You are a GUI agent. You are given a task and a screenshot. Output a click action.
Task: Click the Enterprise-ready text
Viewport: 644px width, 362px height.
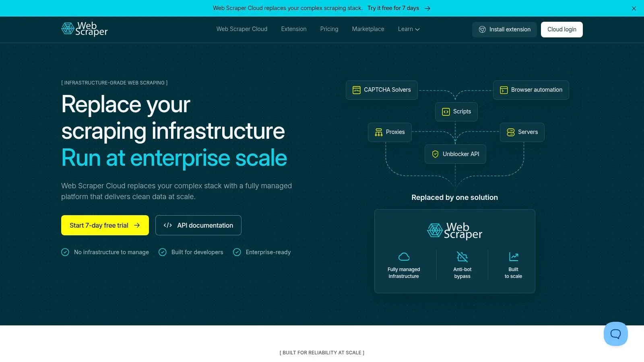[268, 252]
